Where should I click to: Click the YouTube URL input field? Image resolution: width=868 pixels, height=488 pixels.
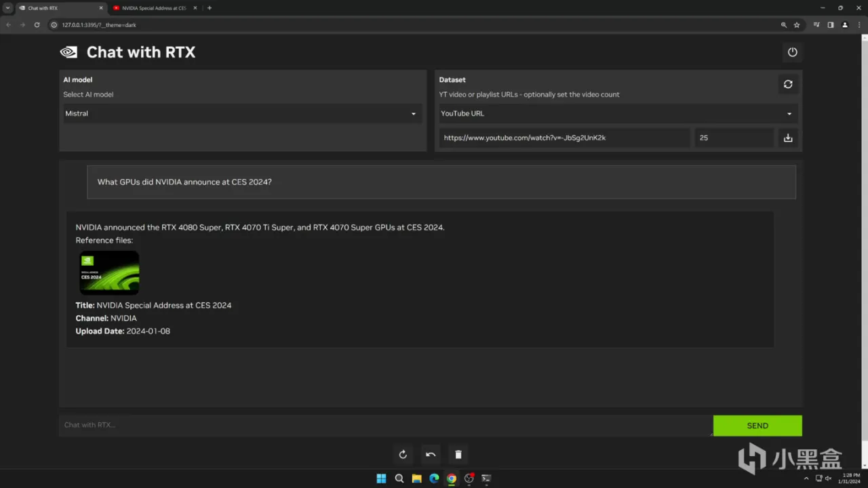click(x=564, y=138)
